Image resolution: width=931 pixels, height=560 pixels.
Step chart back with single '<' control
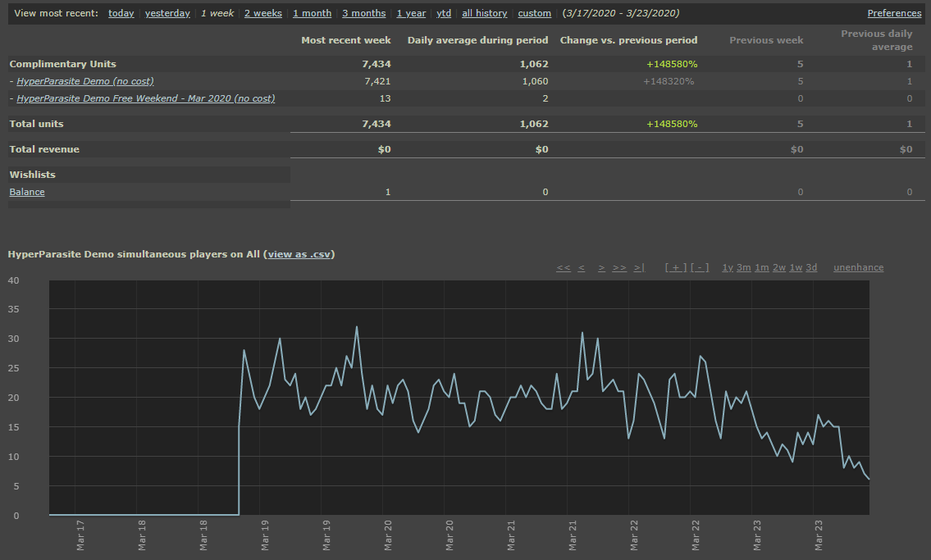click(582, 267)
